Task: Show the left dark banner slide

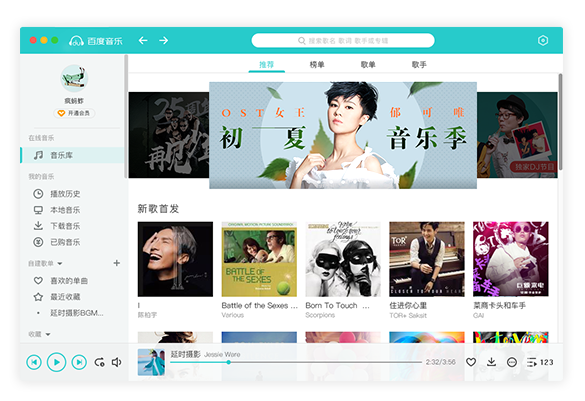Action: click(169, 135)
